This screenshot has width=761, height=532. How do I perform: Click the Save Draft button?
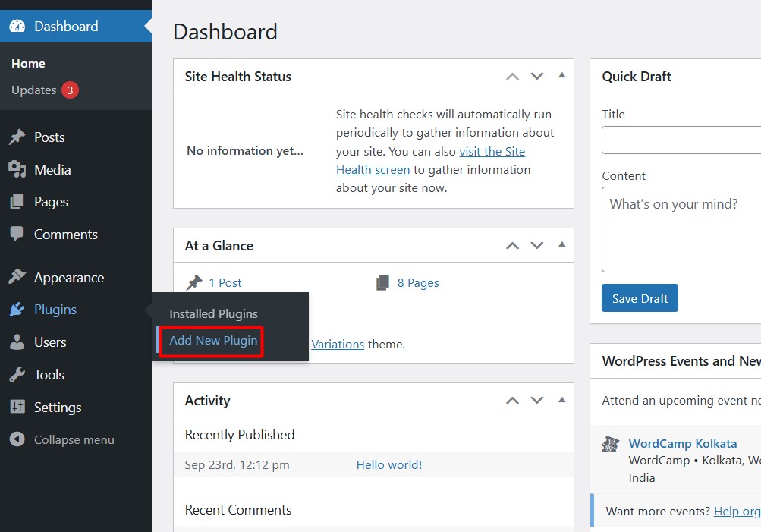(640, 298)
